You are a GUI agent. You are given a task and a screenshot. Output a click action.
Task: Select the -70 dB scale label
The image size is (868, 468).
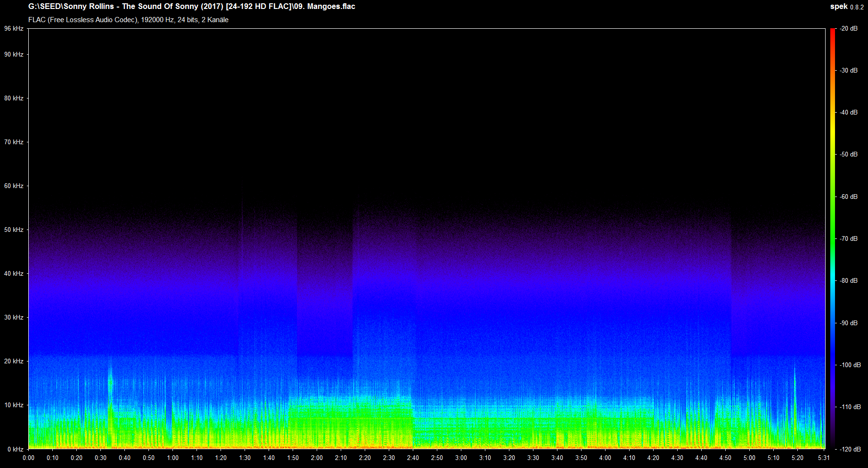coord(849,239)
